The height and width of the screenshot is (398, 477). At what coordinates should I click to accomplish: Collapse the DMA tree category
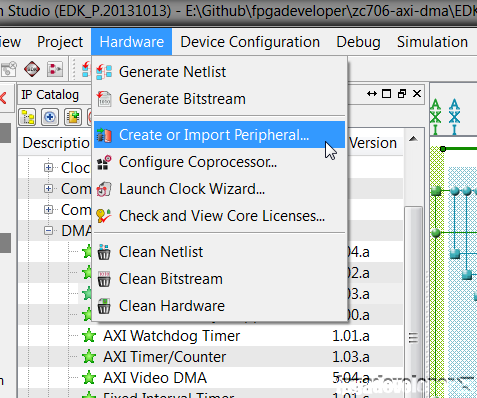click(x=48, y=231)
